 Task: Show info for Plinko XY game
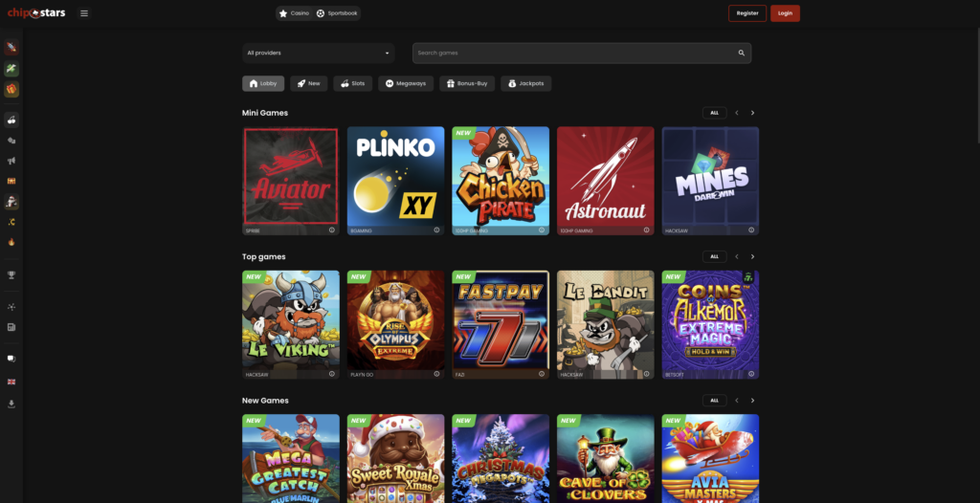(436, 230)
